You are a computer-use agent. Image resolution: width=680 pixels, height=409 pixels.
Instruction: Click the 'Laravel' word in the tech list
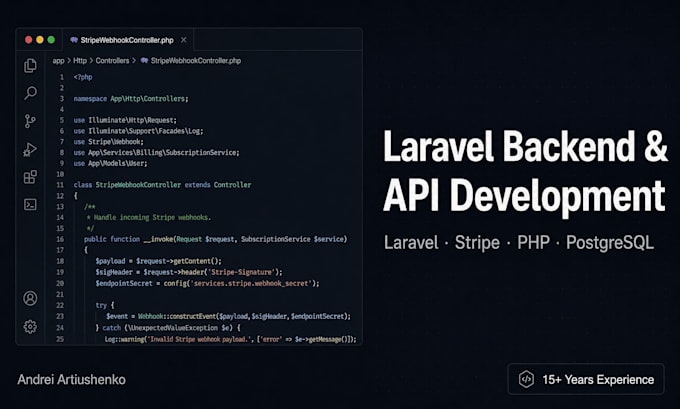(411, 242)
